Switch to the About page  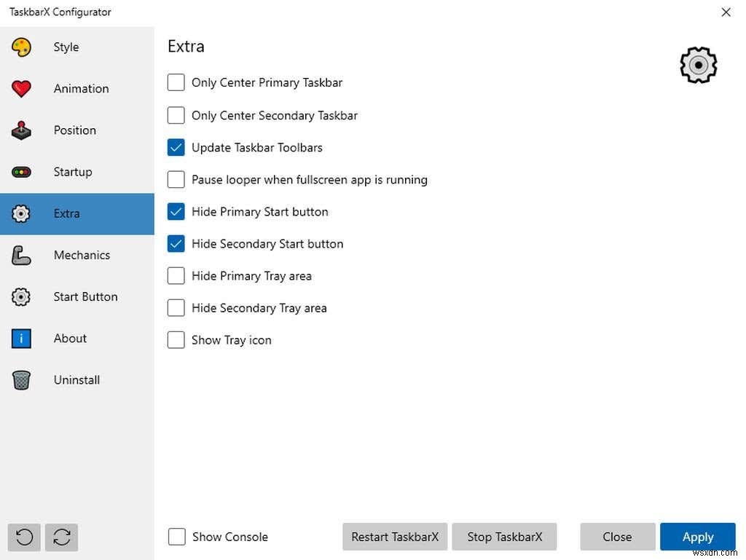coord(70,338)
